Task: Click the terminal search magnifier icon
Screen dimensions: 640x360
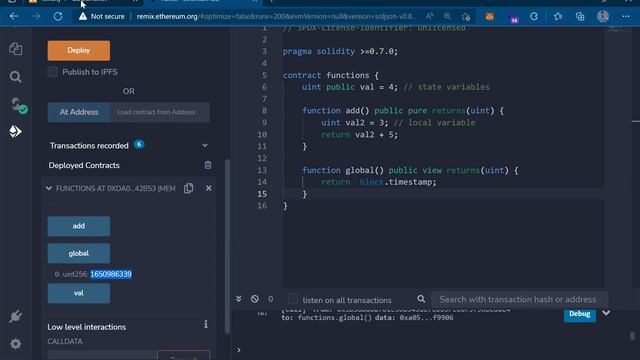Action: pyautogui.click(x=421, y=299)
